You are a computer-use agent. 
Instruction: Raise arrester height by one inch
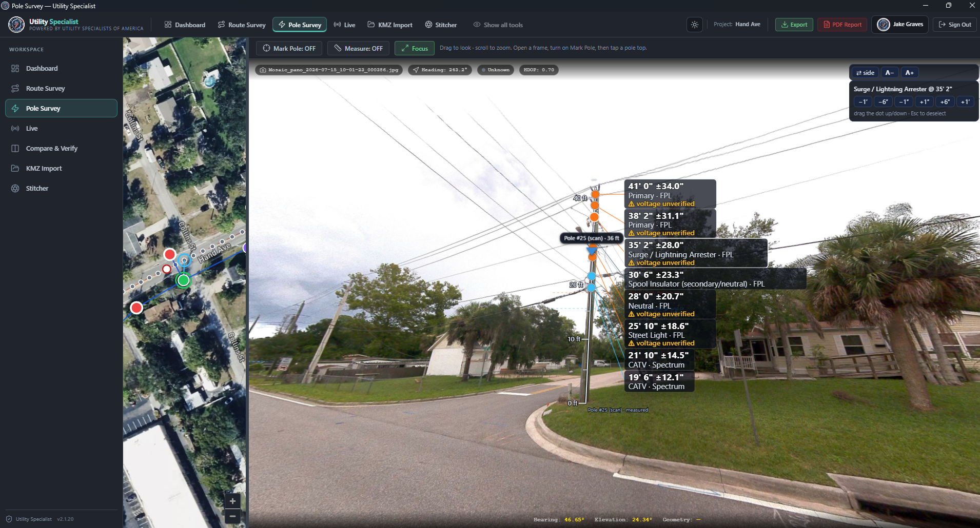[924, 101]
